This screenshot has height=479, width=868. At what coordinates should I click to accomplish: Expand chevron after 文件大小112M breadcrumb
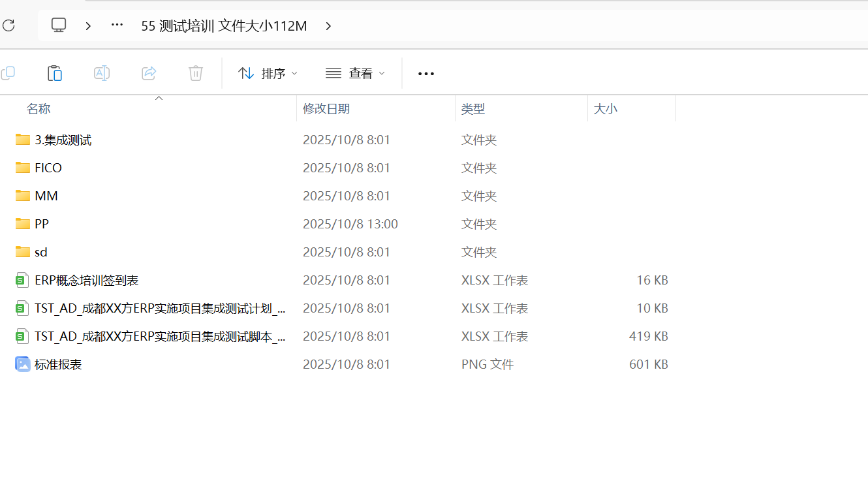[328, 25]
